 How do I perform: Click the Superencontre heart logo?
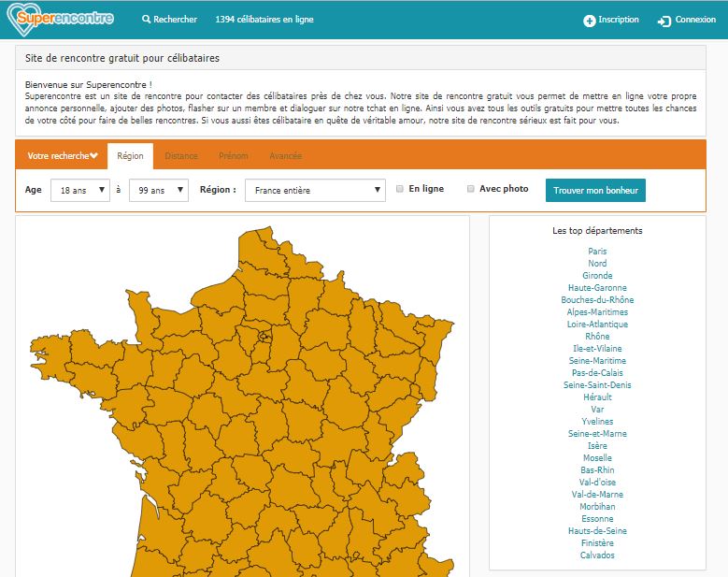[x=61, y=19]
